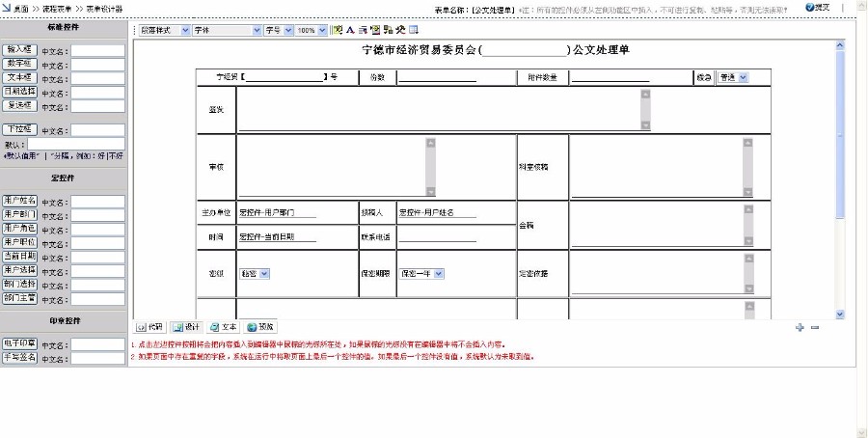The height and width of the screenshot is (438, 868).
Task: Click the first editor toolbar icon
Action: coord(338,30)
